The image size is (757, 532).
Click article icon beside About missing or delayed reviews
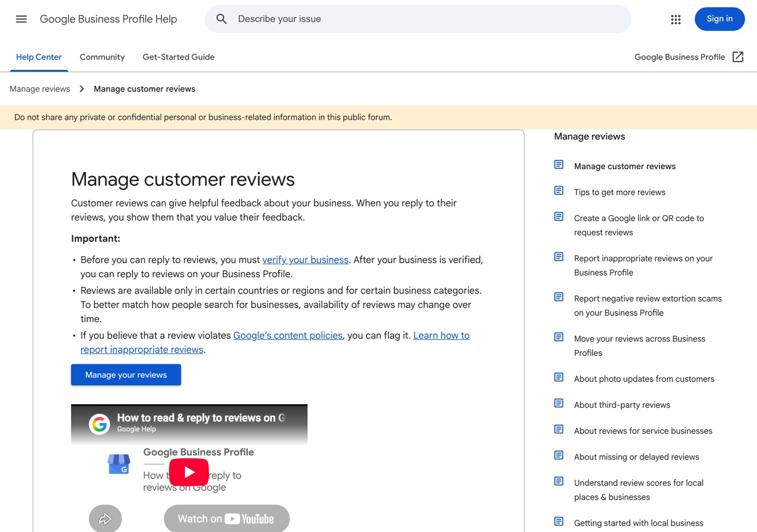tap(559, 456)
